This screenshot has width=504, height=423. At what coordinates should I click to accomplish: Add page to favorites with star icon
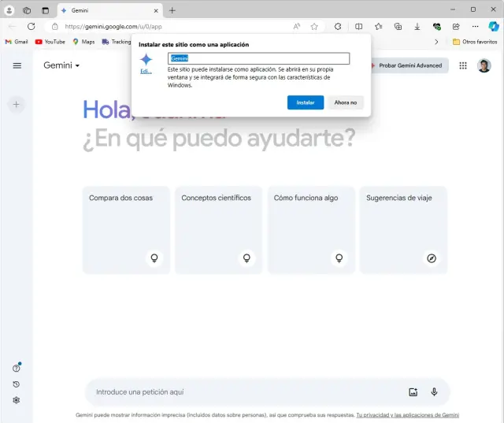tap(314, 26)
